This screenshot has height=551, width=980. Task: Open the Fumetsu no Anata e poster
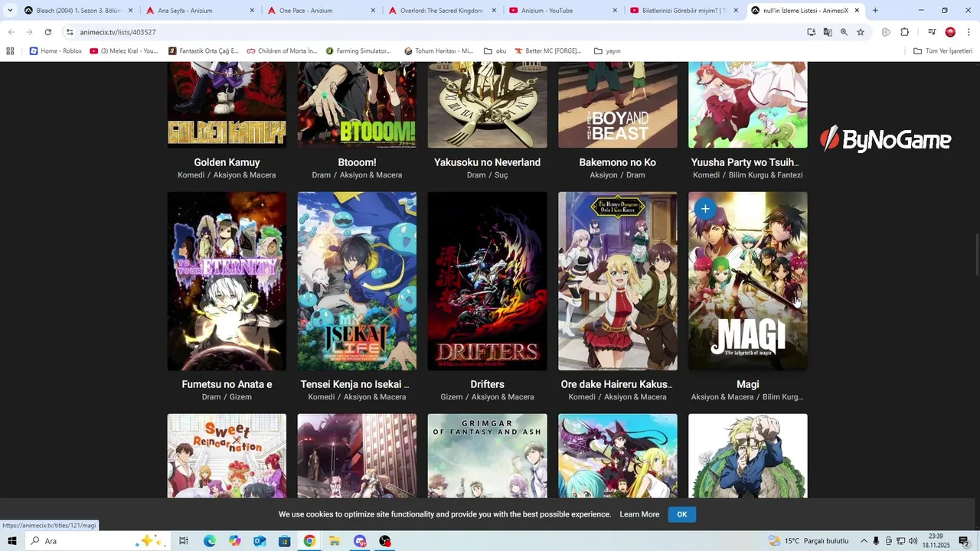coord(227,281)
